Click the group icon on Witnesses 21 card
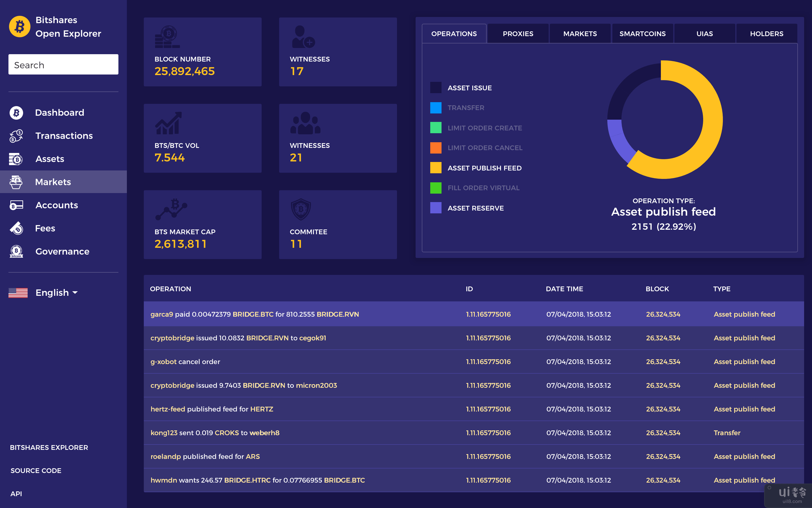This screenshot has height=508, width=812. [x=305, y=123]
